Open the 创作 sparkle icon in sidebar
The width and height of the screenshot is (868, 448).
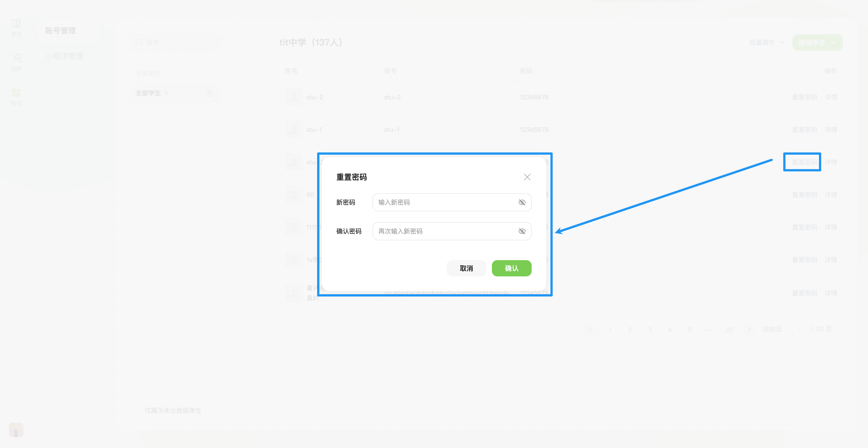pyautogui.click(x=16, y=58)
